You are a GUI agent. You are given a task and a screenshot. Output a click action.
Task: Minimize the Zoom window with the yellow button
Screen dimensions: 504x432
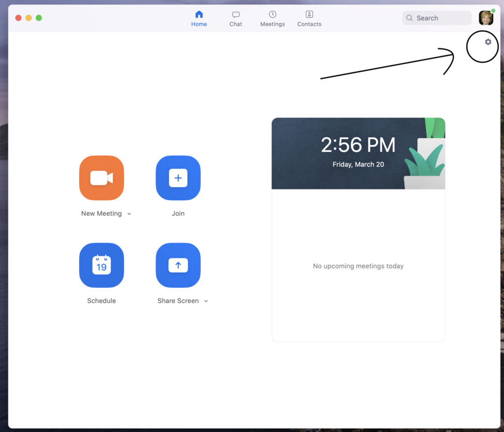[x=29, y=18]
